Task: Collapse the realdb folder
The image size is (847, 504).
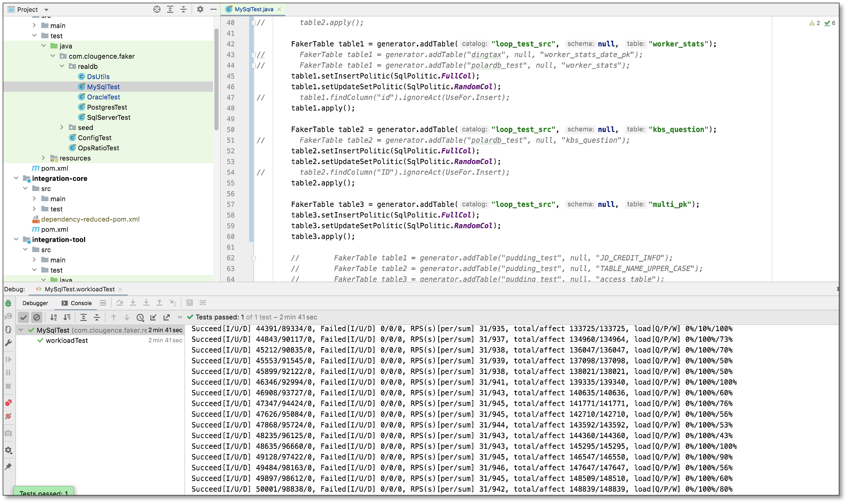Action: click(x=62, y=66)
